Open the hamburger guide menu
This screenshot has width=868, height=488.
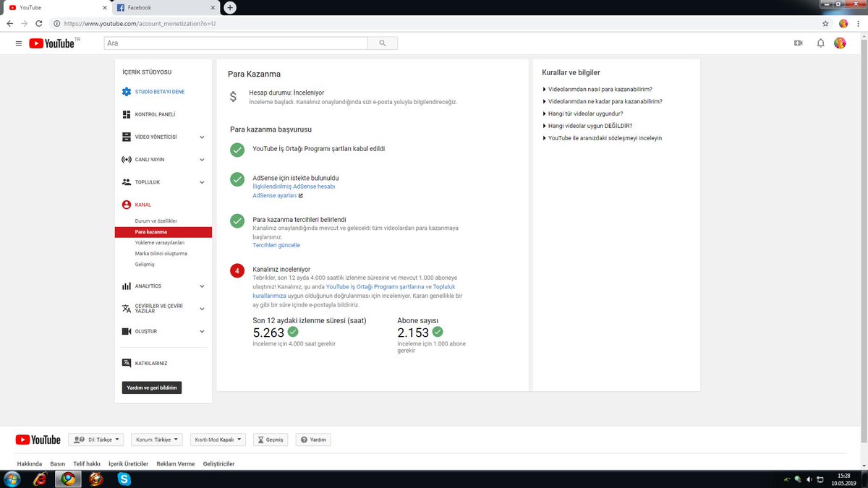coord(19,43)
